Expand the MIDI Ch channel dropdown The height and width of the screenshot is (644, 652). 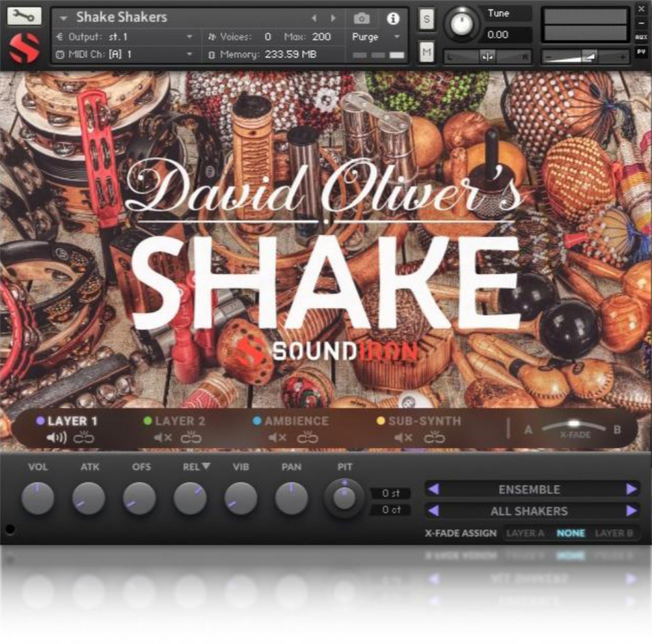pyautogui.click(x=189, y=54)
